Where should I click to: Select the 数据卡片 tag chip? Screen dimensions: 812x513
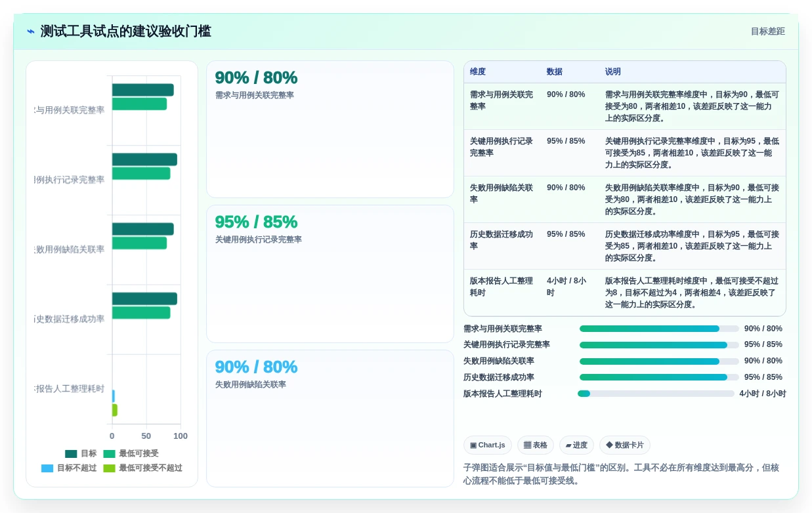click(x=625, y=445)
